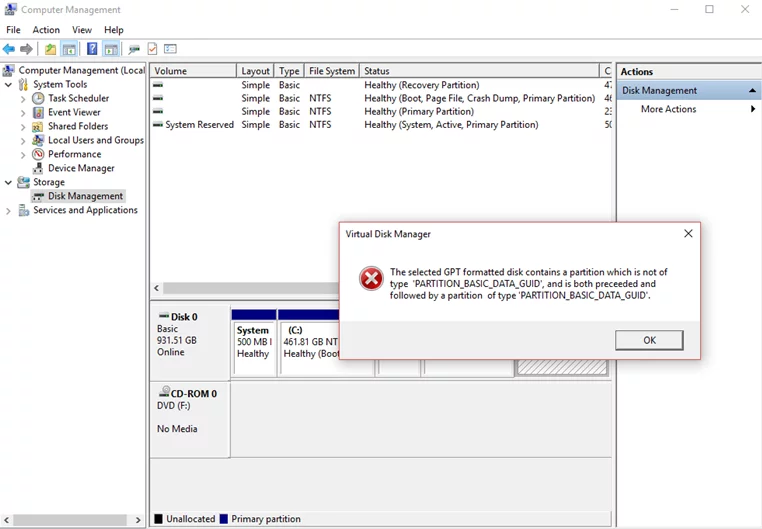762x529 pixels.
Task: Expand the Performance node arrow
Action: pos(23,154)
